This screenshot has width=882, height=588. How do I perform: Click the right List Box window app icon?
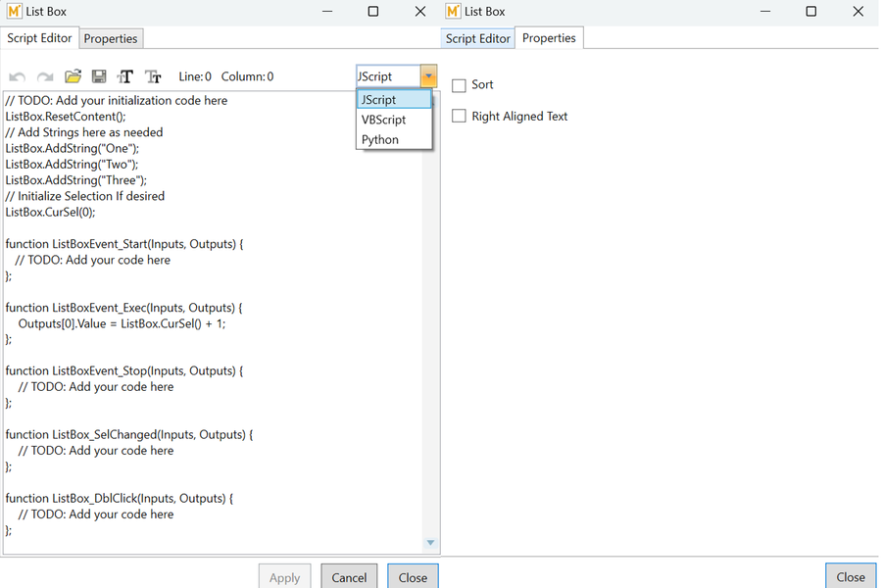(453, 12)
